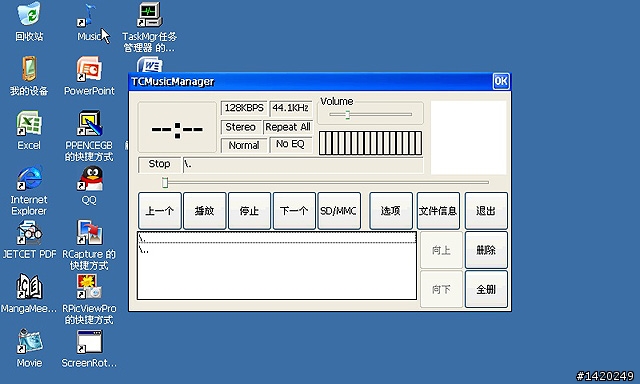Image resolution: width=640 pixels, height=384 pixels.
Task: Open the Word icon behind TCMusicManager
Action: point(150,64)
